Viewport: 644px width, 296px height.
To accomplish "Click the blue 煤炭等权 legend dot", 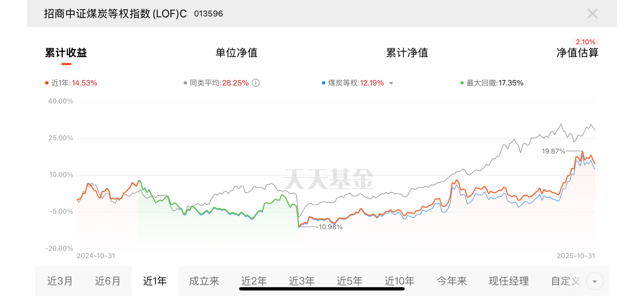I will tap(324, 83).
